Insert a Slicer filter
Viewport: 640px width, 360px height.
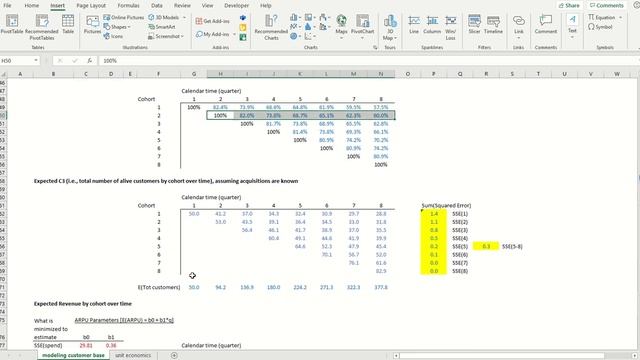474,25
